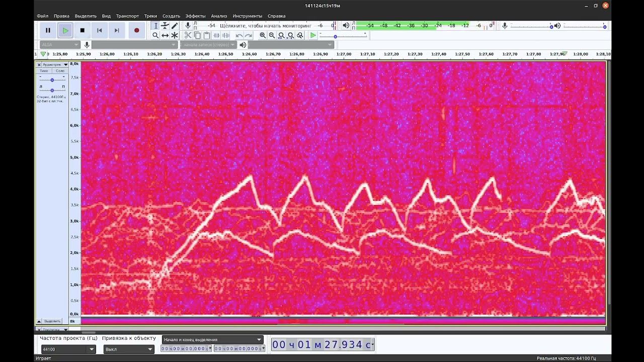Select the Envelope tool
The image size is (644, 362).
pyautogui.click(x=165, y=26)
